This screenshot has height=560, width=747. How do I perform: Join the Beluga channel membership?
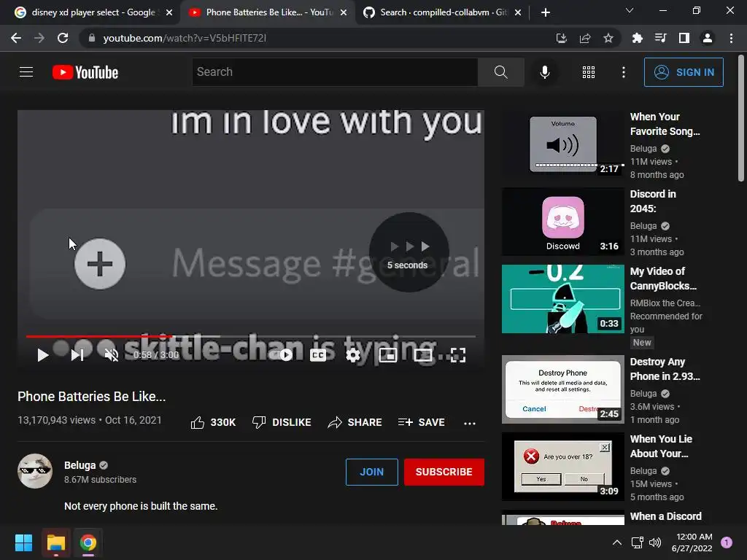371,472
